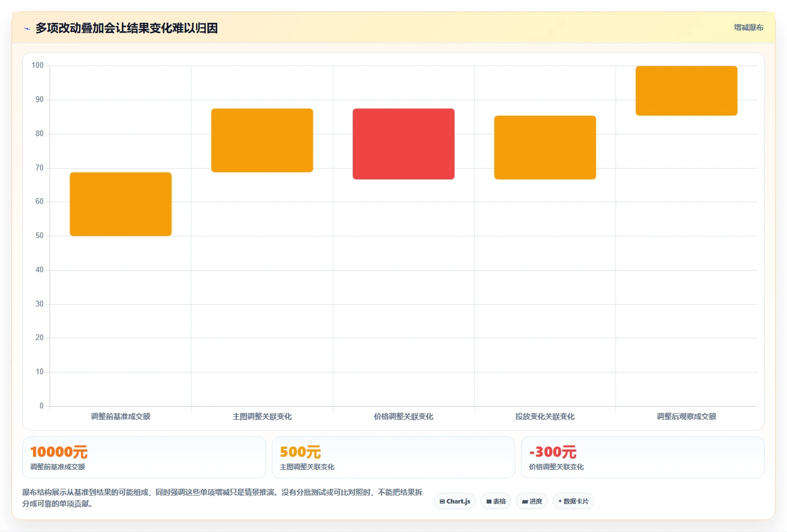
Task: Select the 表格 tag chip
Action: [496, 501]
